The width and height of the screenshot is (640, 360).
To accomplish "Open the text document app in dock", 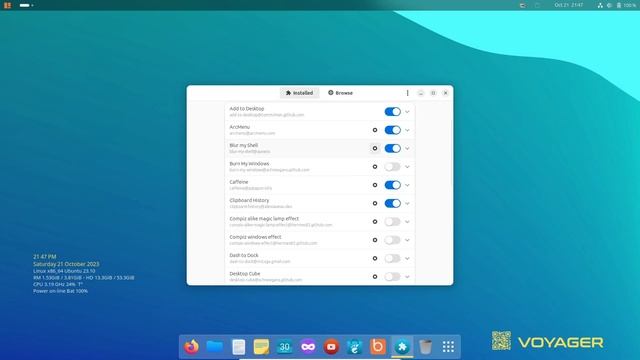I will point(238,347).
